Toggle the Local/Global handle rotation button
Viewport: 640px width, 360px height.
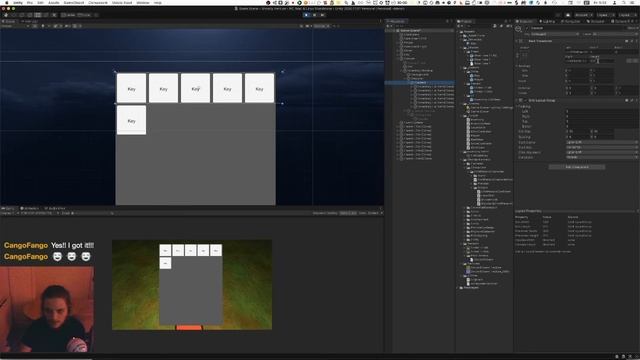coord(84,15)
